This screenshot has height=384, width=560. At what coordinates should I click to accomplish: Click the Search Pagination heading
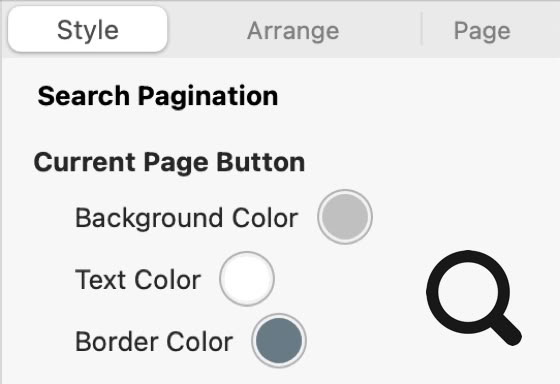coord(158,96)
